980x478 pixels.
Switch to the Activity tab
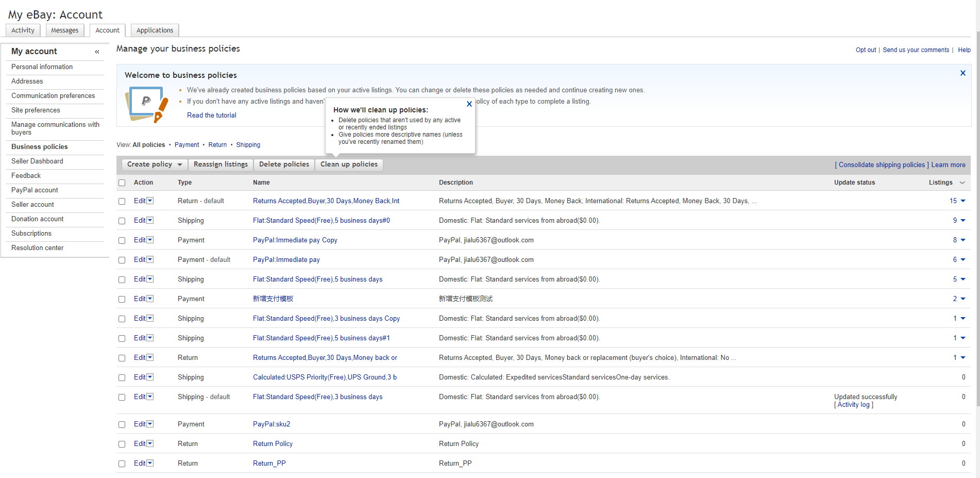(23, 30)
